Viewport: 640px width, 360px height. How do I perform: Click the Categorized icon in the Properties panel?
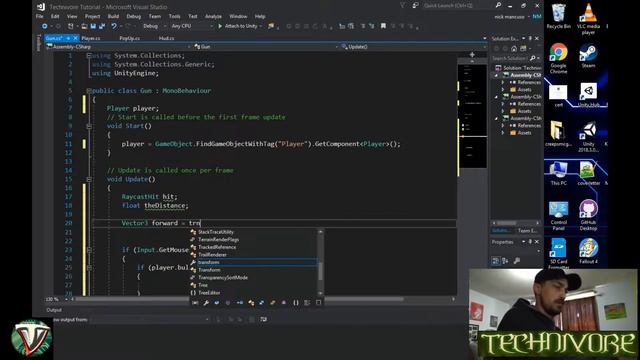[x=496, y=261]
